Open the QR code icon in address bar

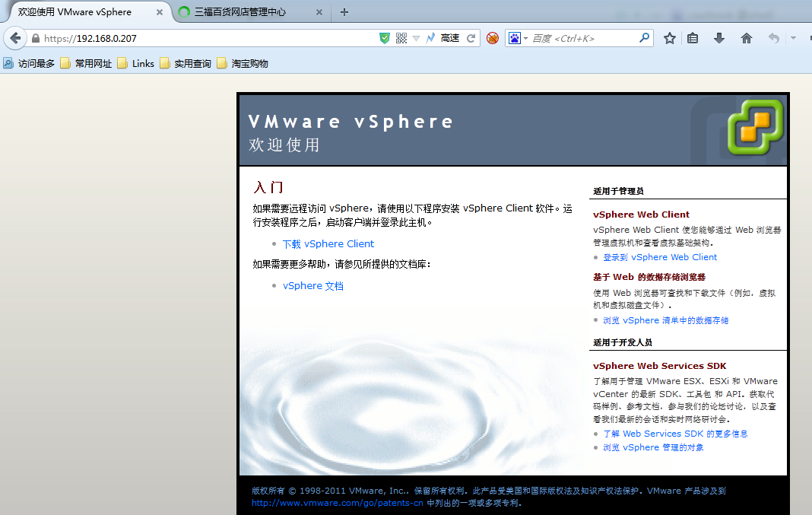pyautogui.click(x=401, y=38)
